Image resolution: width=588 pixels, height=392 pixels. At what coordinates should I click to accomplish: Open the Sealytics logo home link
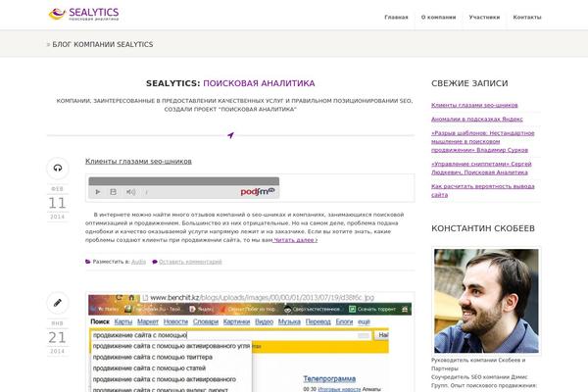[83, 15]
